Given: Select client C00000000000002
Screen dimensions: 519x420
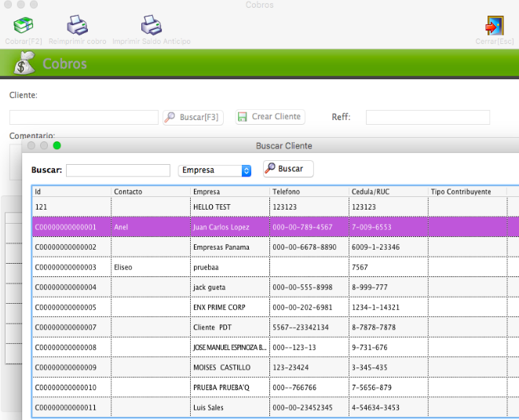Looking at the screenshot, I should pos(276,247).
